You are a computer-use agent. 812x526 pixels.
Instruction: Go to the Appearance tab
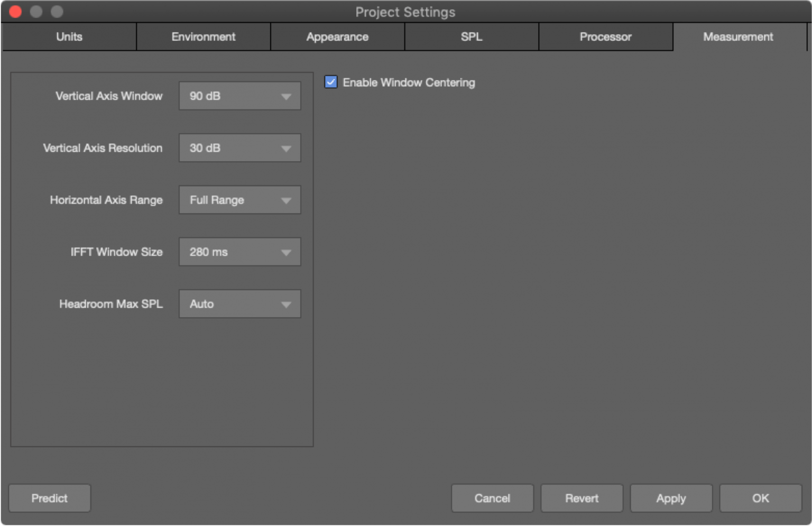point(337,37)
